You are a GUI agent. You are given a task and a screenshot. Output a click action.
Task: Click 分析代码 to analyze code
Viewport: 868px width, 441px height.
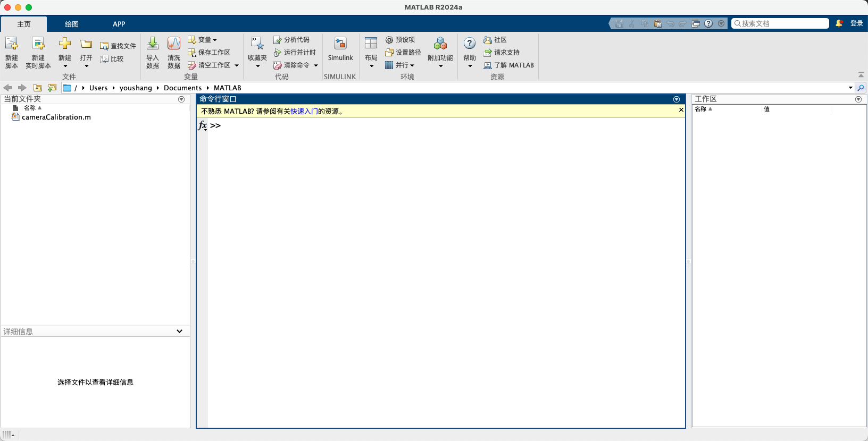tap(291, 40)
